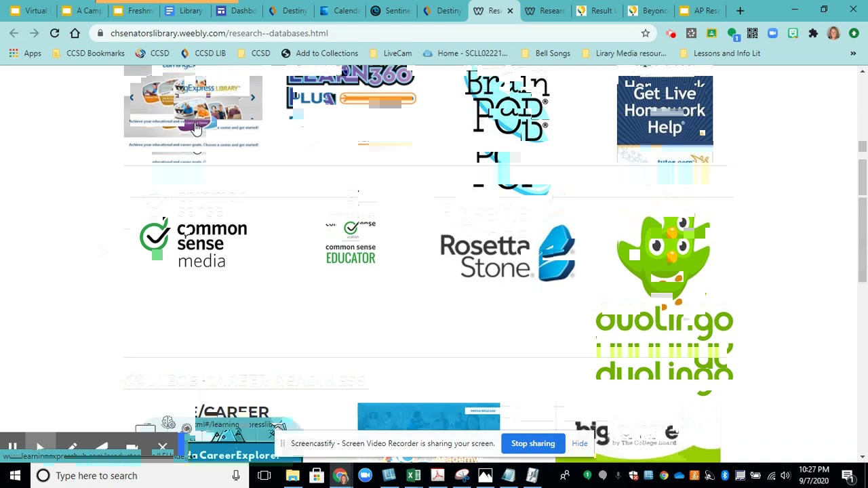868x488 pixels.
Task: Close the Screencastify recording toolbar
Action: 163,447
